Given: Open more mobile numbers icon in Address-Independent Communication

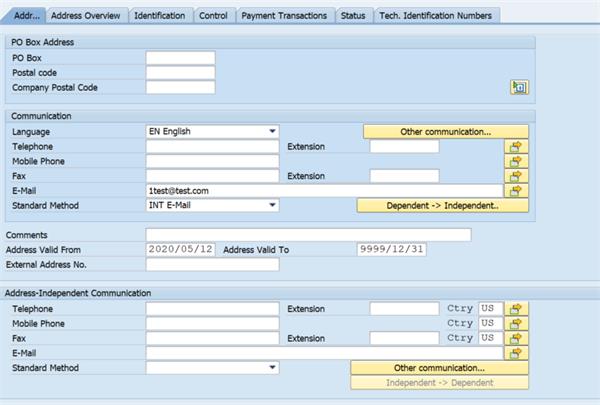Looking at the screenshot, I should 516,324.
